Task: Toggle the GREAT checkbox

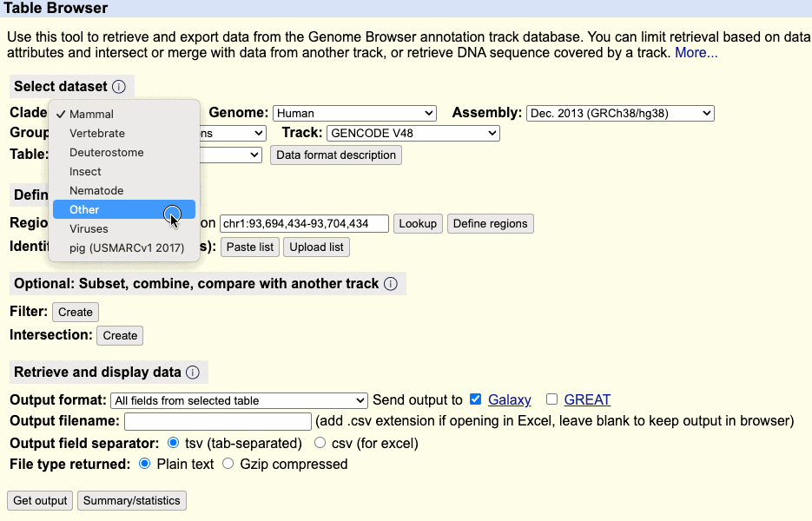Action: [551, 399]
